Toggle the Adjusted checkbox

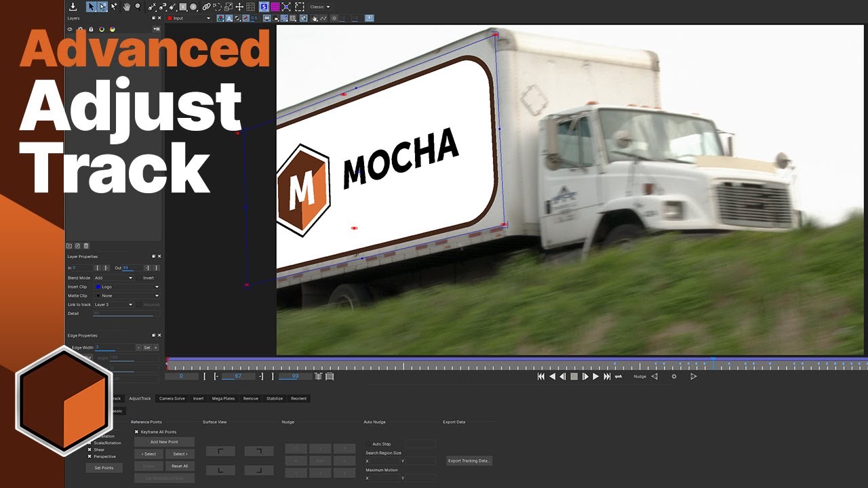139,304
